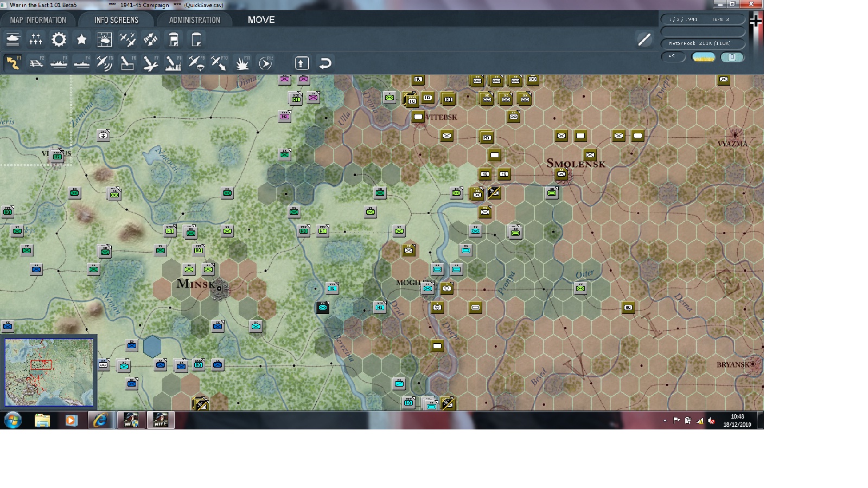This screenshot has width=868, height=488.
Task: Select Amphibious transport mode (F4)
Action: coord(81,63)
